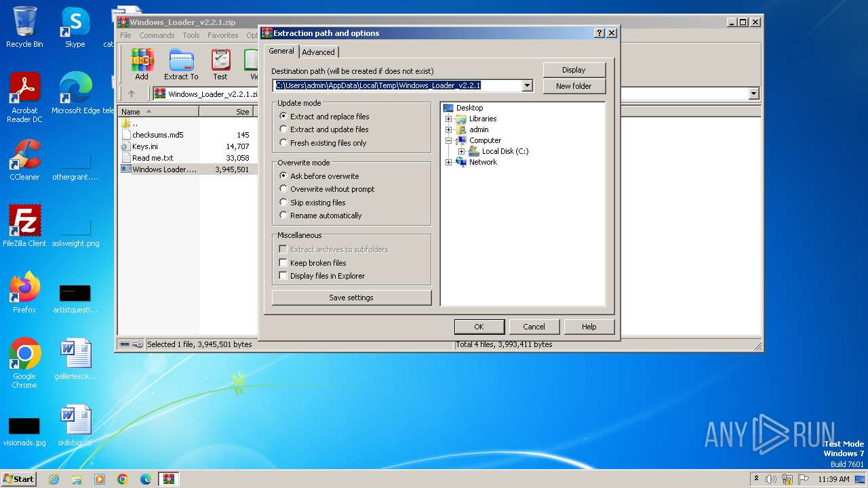Open the Favorites menu in WinRAR
868x488 pixels.
coord(223,35)
